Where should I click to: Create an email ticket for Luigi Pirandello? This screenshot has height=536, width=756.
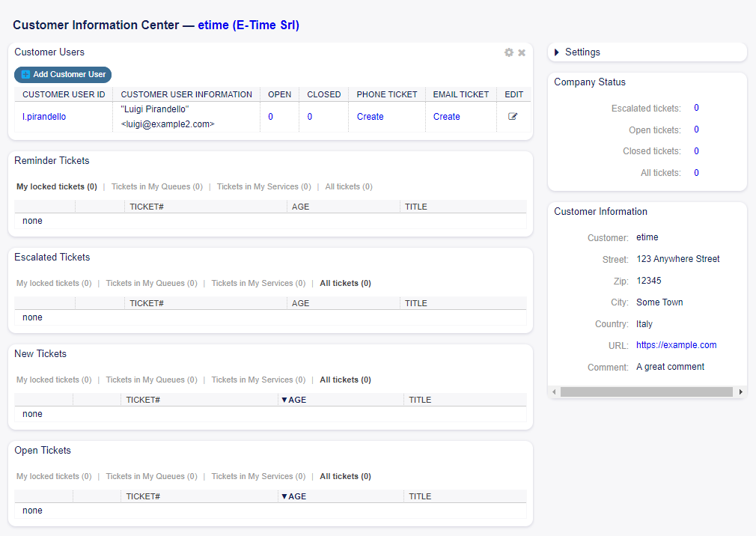click(446, 116)
